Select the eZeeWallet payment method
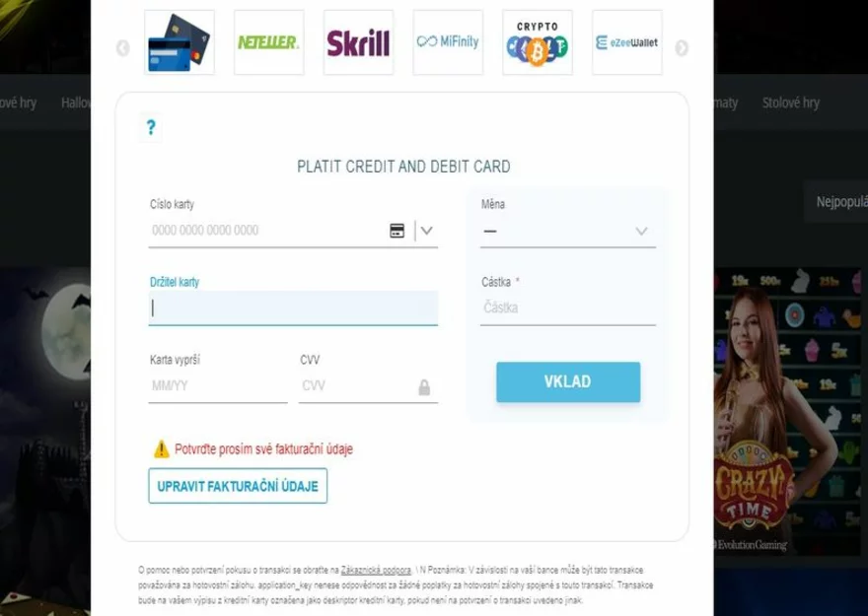The width and height of the screenshot is (868, 616). click(627, 42)
